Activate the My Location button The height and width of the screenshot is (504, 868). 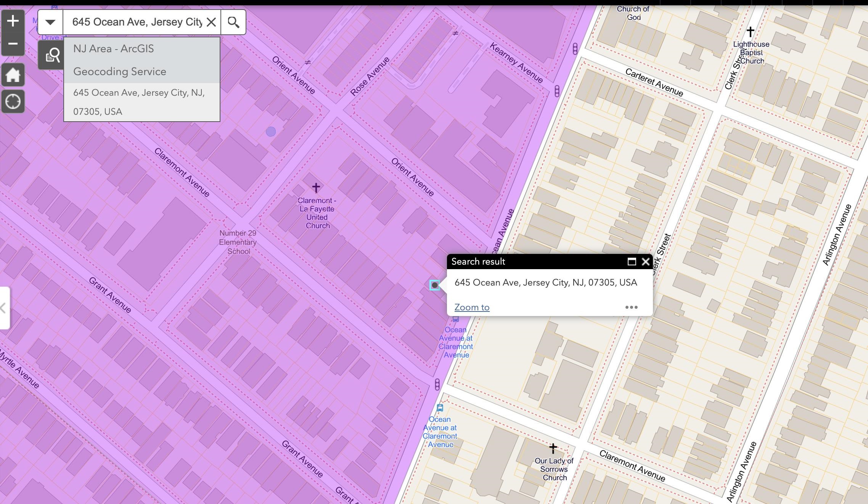click(x=13, y=101)
